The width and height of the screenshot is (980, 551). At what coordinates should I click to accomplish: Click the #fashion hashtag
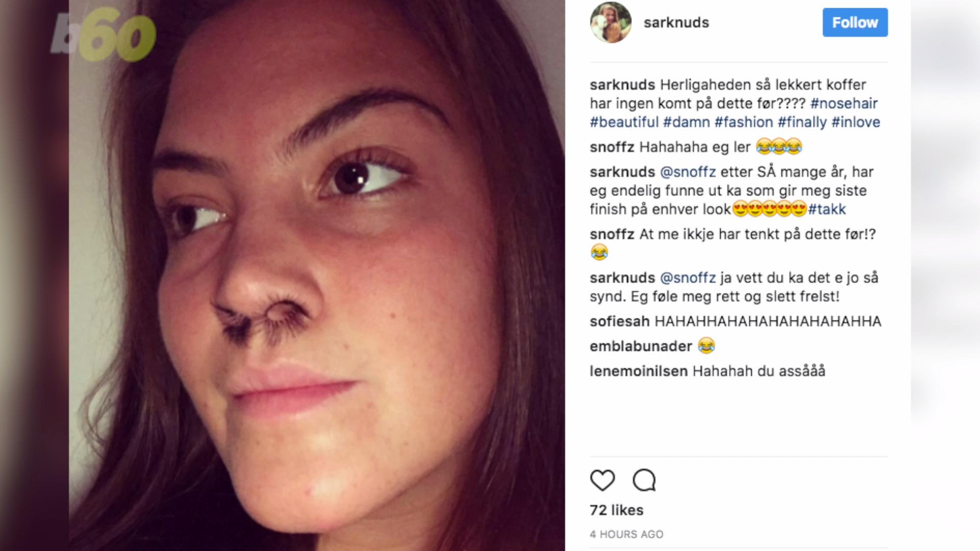[744, 122]
